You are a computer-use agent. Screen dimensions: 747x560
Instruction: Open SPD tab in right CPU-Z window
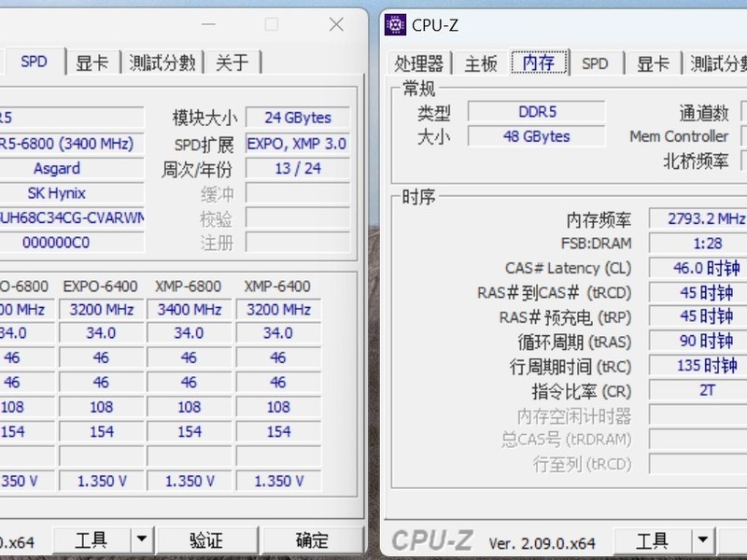tap(595, 63)
